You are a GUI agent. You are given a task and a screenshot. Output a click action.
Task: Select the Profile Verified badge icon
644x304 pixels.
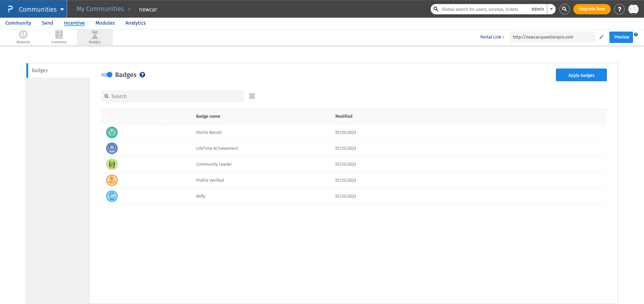tap(112, 180)
